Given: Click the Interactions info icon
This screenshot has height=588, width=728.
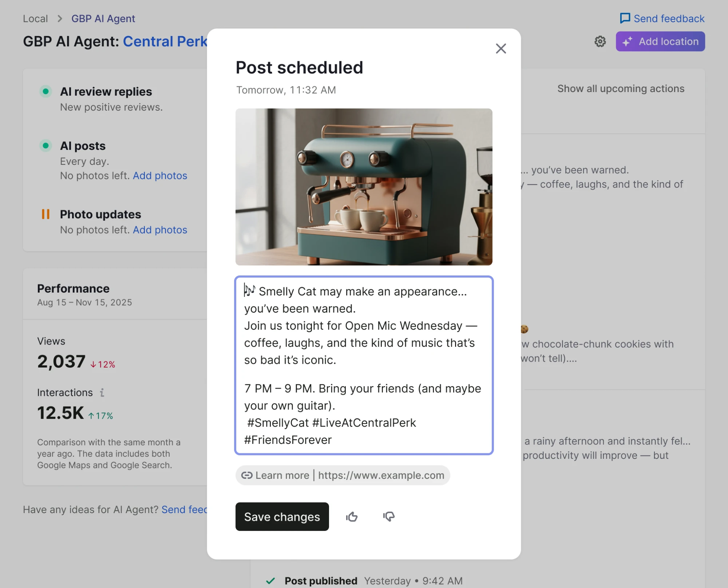Looking at the screenshot, I should point(102,393).
